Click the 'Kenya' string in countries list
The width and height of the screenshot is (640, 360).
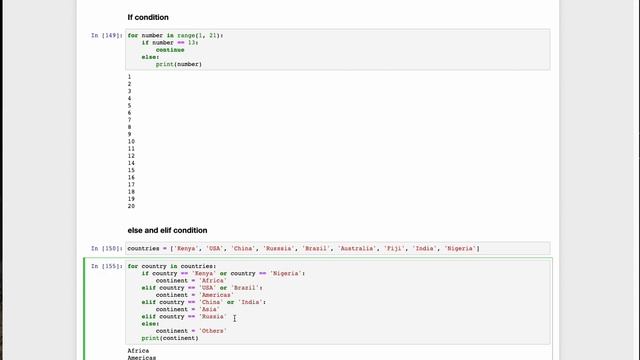(186, 249)
